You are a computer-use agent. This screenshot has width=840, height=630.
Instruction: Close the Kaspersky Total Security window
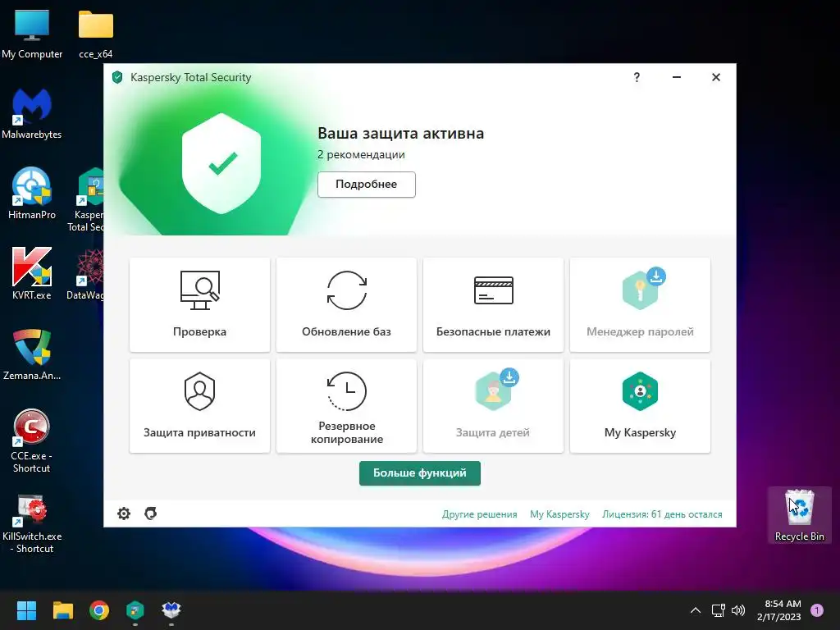pos(715,77)
